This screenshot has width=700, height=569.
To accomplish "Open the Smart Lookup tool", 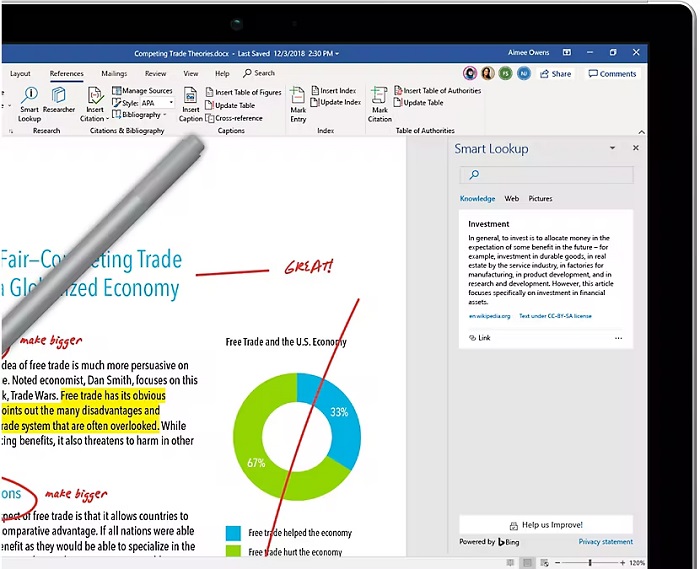I will click(x=29, y=103).
